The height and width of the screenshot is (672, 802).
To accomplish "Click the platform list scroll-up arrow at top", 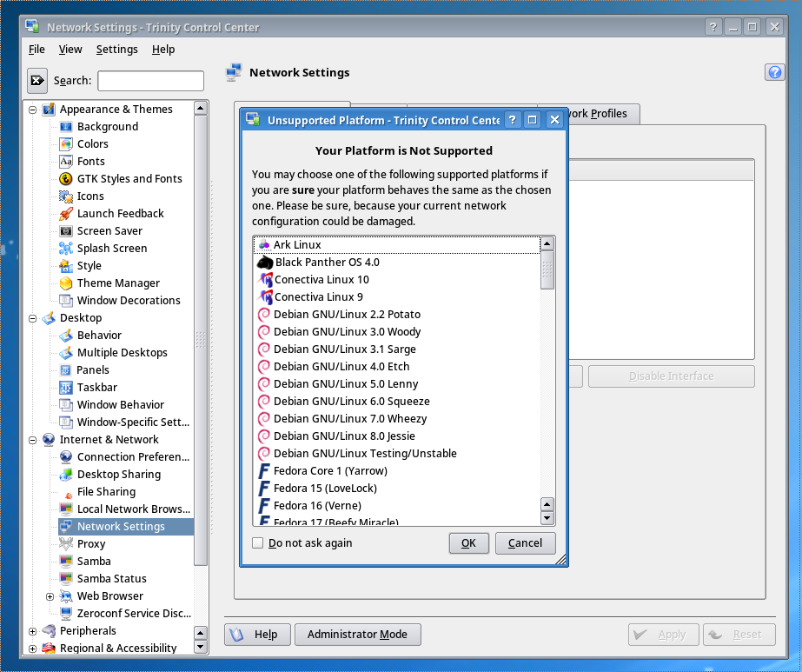I will click(x=547, y=243).
